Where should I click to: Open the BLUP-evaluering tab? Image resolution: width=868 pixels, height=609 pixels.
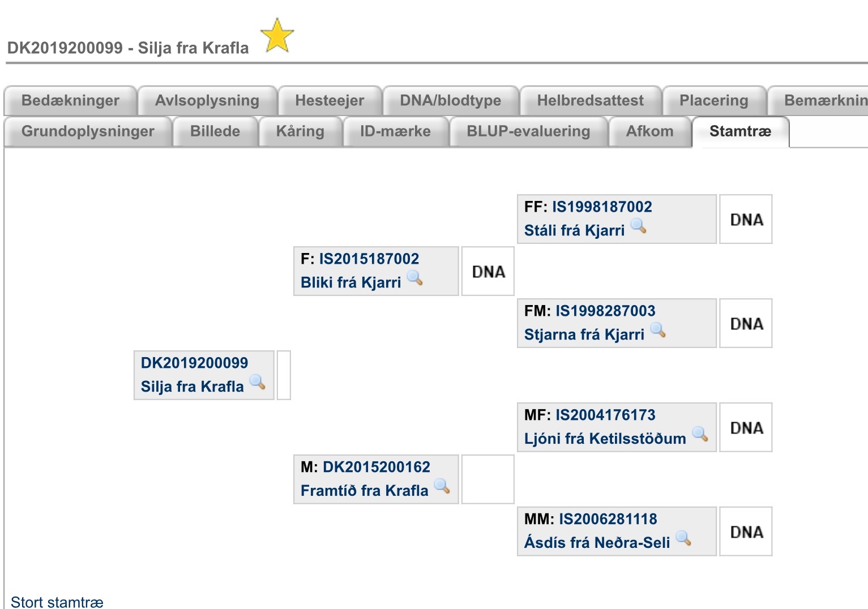tap(528, 131)
